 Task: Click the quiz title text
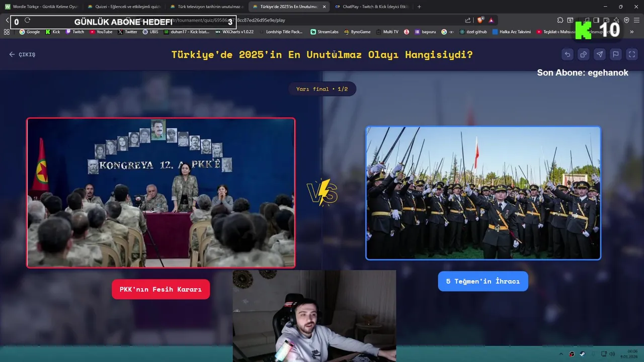tap(322, 54)
